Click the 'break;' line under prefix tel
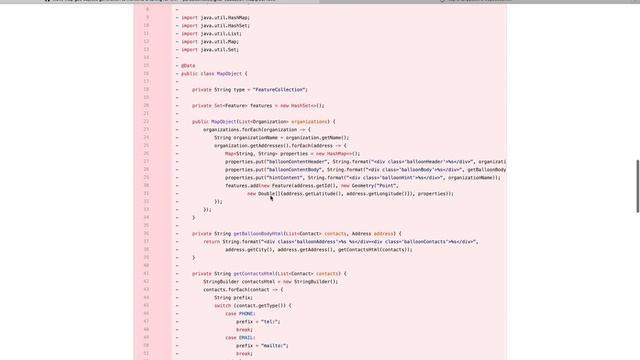The height and width of the screenshot is (360, 640). tap(244, 330)
